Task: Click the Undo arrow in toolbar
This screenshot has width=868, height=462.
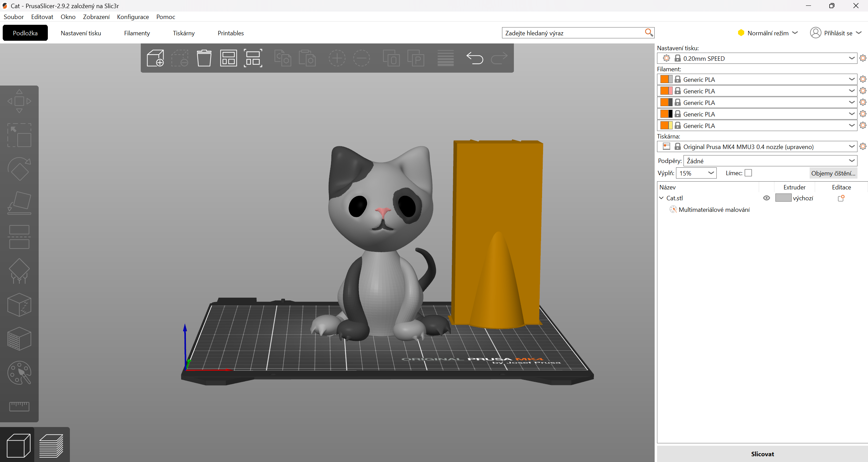Action: click(475, 58)
